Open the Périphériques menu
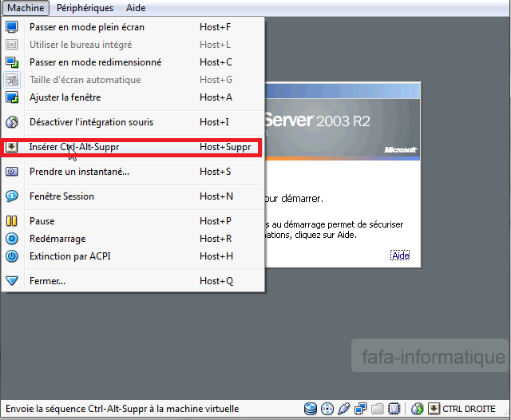Image resolution: width=511 pixels, height=420 pixels. click(85, 8)
